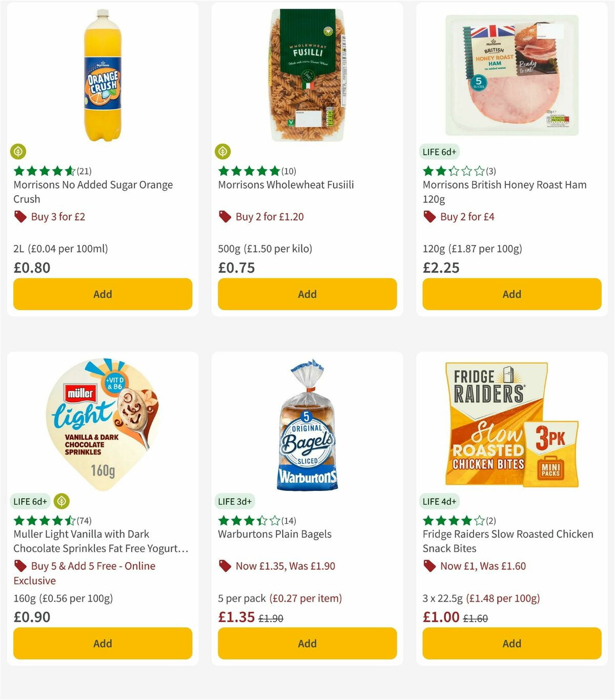
Task: Click the tag icon beside Now £1, Was £1.60
Action: pyautogui.click(x=429, y=566)
